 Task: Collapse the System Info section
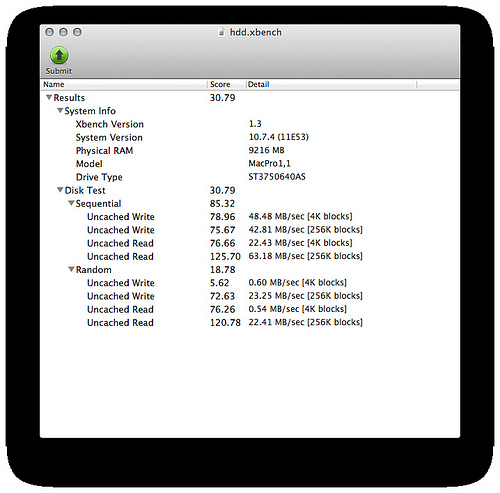pyautogui.click(x=60, y=110)
